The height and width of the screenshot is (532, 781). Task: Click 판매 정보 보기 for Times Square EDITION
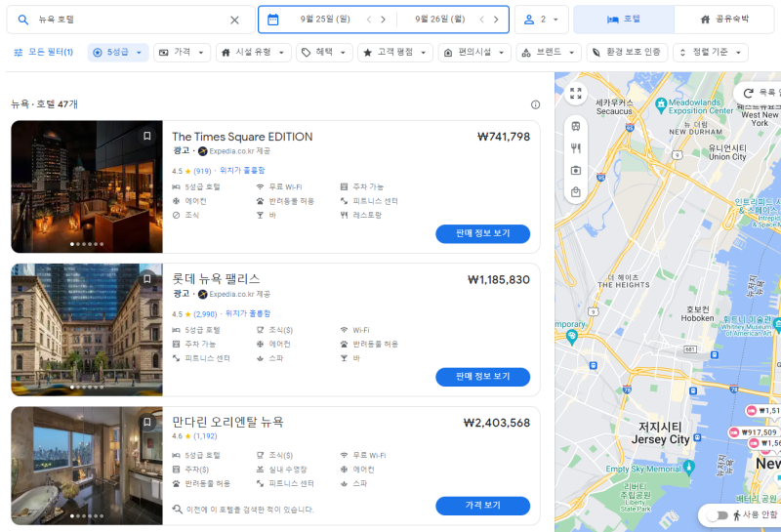[x=482, y=233]
